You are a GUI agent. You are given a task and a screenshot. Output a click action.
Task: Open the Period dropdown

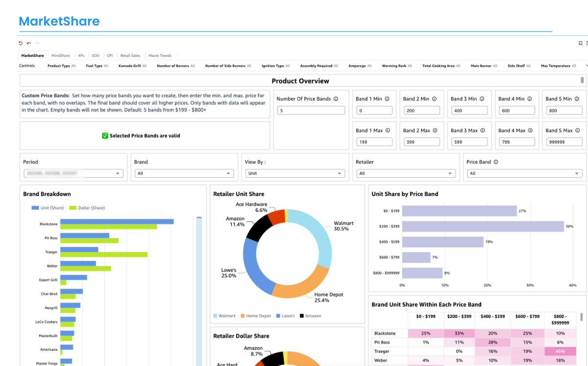[x=73, y=173]
